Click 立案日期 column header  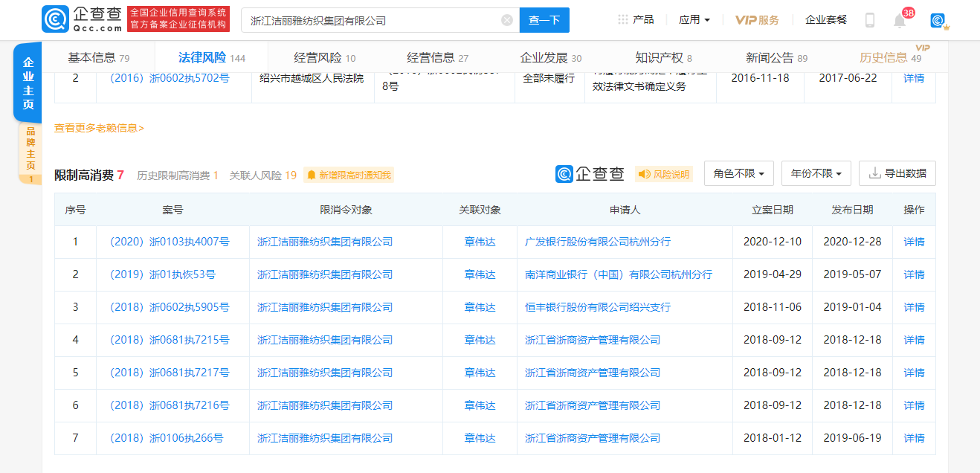point(773,210)
